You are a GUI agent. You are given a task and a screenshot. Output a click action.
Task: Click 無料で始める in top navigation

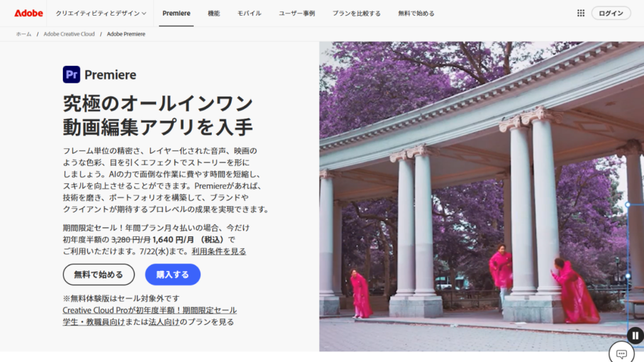point(416,13)
